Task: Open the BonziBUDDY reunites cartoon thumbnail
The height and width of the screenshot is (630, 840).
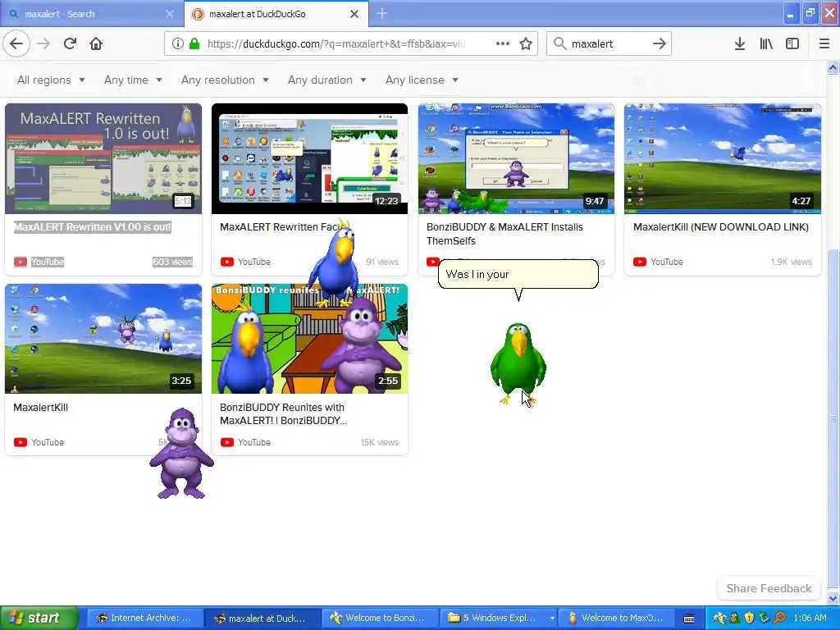Action: click(309, 339)
